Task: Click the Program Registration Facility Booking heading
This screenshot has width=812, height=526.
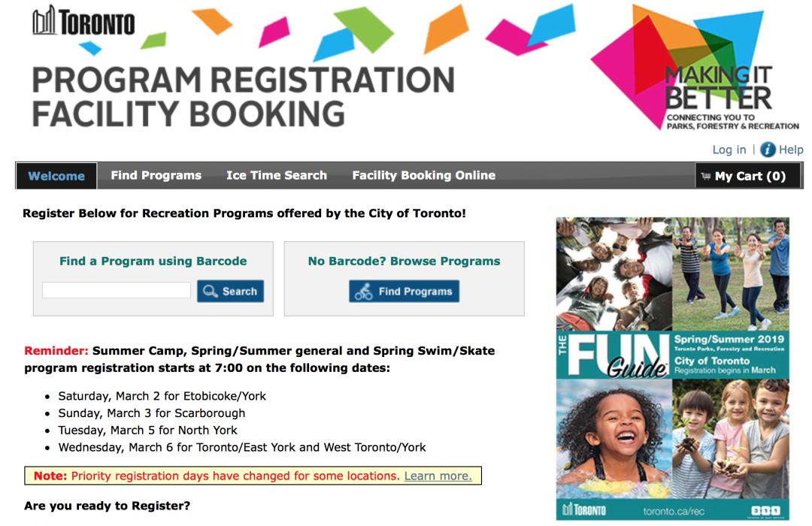Action: click(x=244, y=96)
